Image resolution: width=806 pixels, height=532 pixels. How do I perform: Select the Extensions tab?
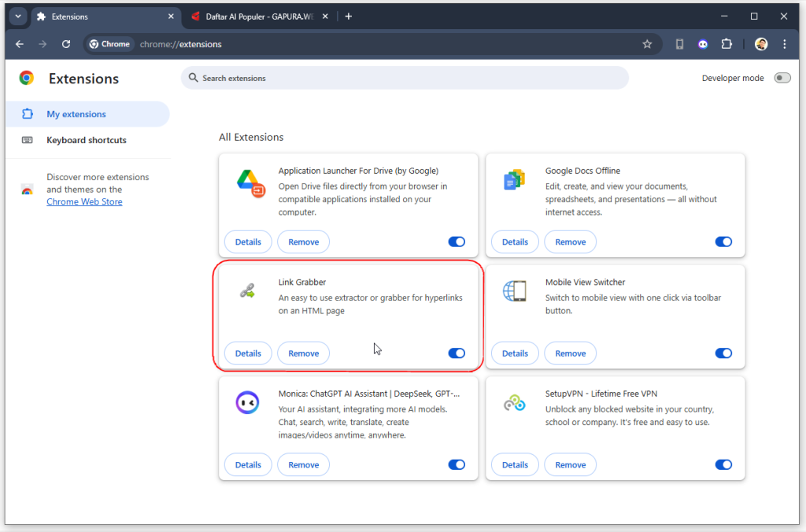(105, 17)
